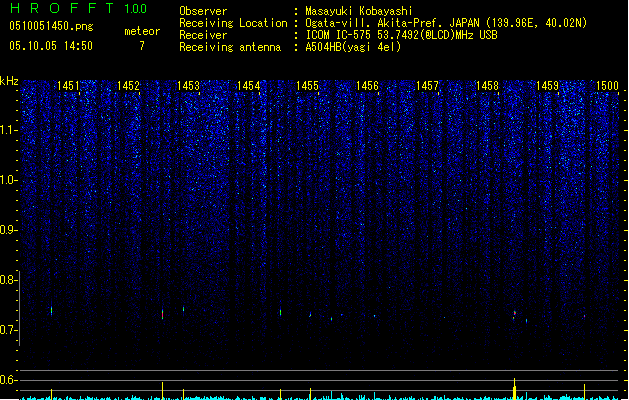Click the observer name Masayuki Kobayashi
Screen dimensions: 629x400
[359, 11]
